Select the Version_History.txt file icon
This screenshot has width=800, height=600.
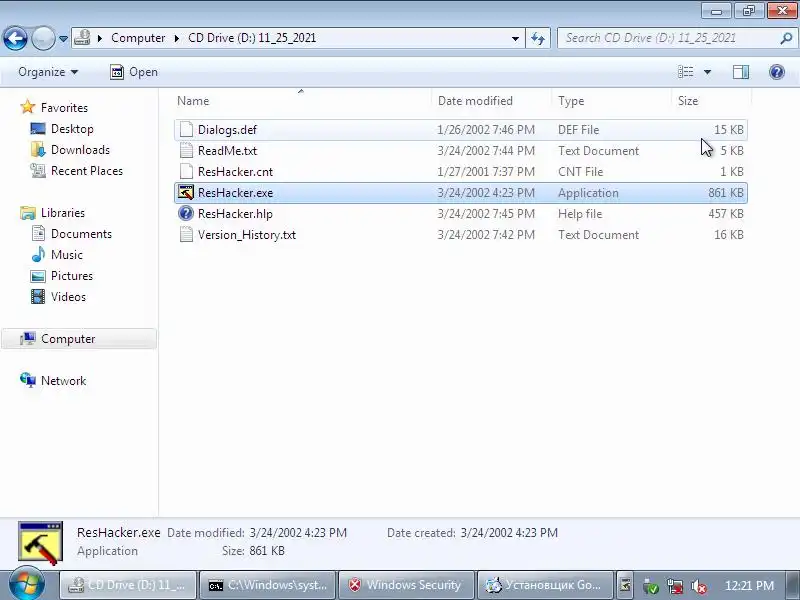point(186,234)
